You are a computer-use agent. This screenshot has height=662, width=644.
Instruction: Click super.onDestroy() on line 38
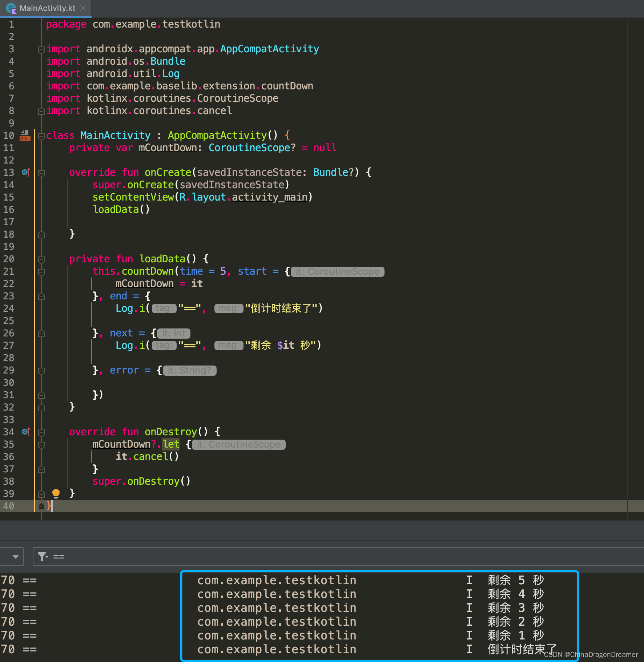coord(141,481)
